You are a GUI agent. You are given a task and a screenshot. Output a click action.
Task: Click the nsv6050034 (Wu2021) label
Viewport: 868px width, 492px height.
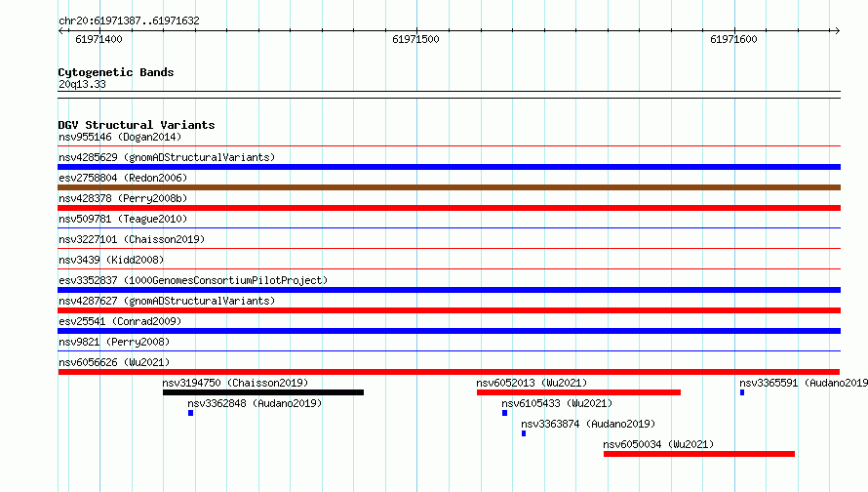coord(658,444)
